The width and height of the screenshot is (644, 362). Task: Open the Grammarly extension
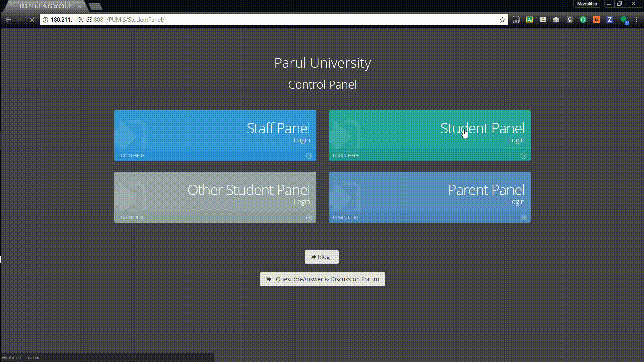tap(583, 20)
